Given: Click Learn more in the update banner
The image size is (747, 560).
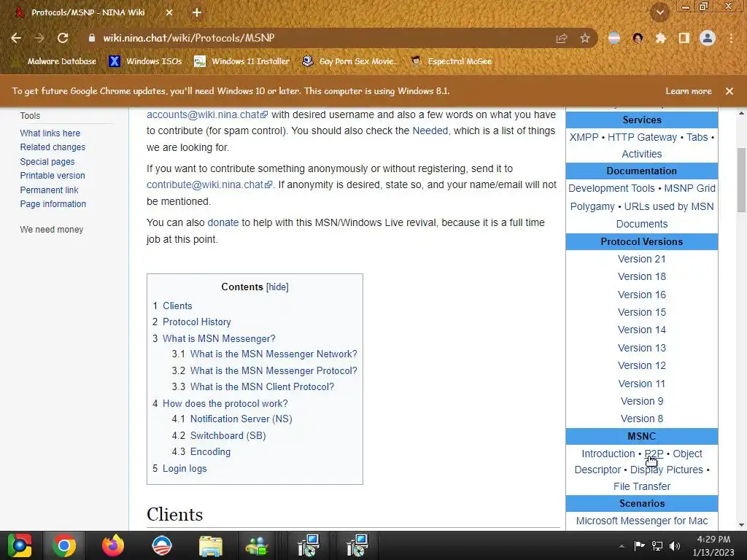Looking at the screenshot, I should coord(689,91).
